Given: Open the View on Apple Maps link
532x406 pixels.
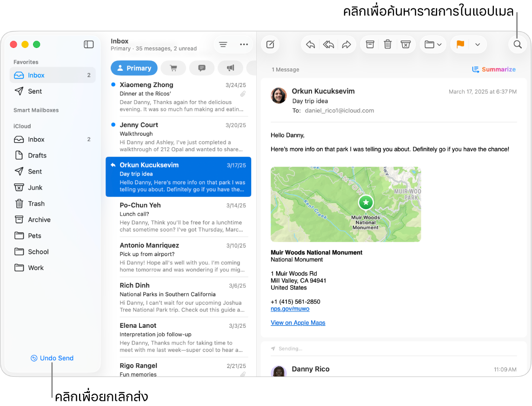Looking at the screenshot, I should 298,323.
